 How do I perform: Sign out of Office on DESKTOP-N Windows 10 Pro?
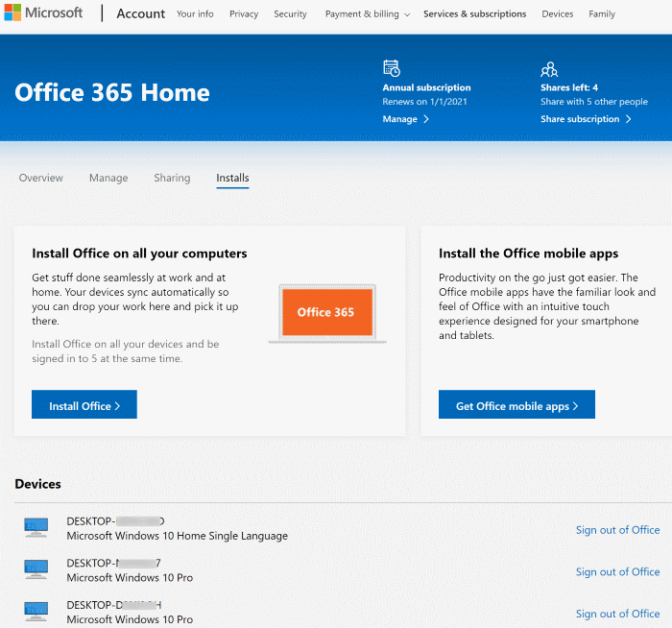click(617, 572)
